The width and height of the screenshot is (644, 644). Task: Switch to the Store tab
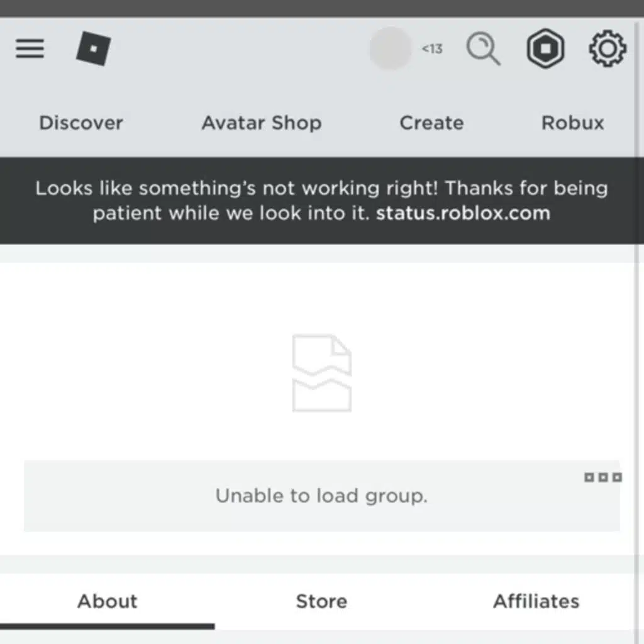321,601
